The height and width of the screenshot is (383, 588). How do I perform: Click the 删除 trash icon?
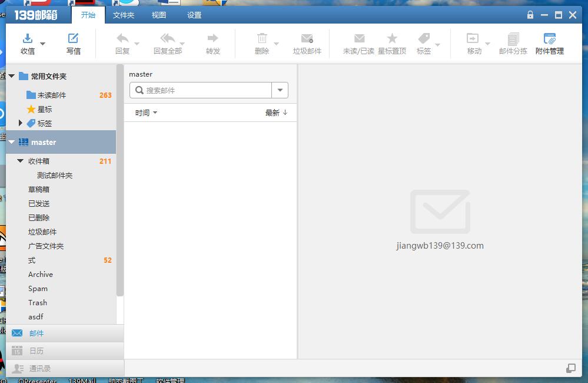pyautogui.click(x=262, y=38)
